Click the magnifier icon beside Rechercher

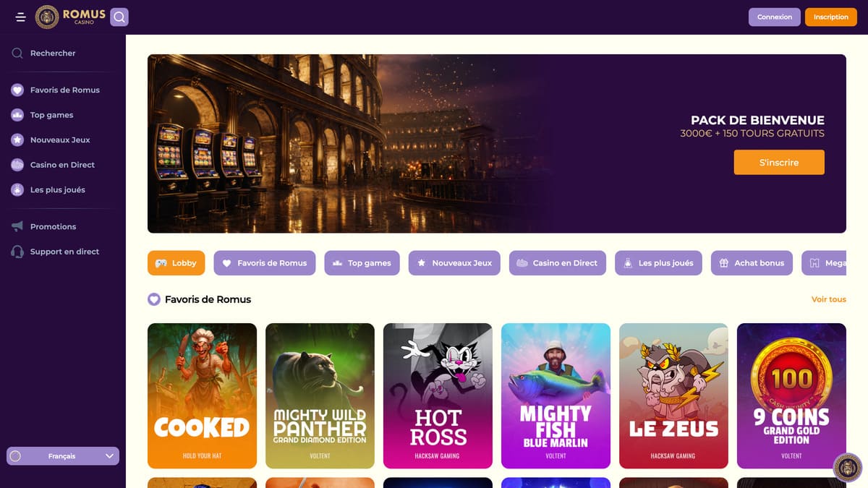[x=17, y=53]
